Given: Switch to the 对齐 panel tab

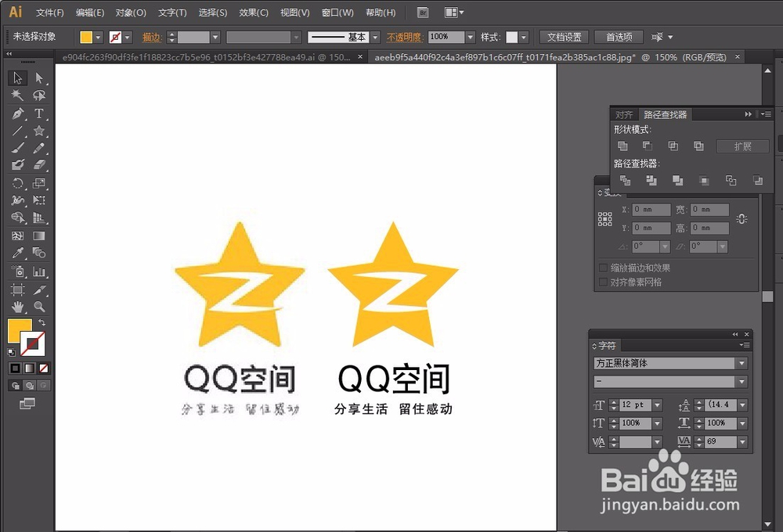Looking at the screenshot, I should click(x=624, y=114).
